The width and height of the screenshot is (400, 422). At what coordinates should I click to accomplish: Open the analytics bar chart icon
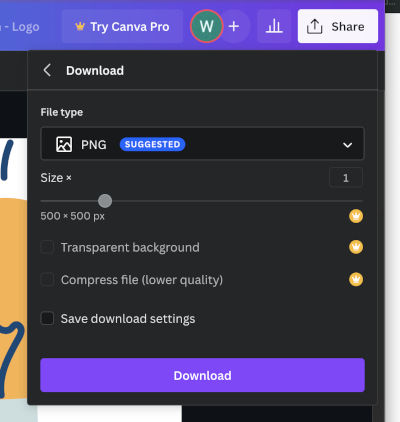click(274, 26)
